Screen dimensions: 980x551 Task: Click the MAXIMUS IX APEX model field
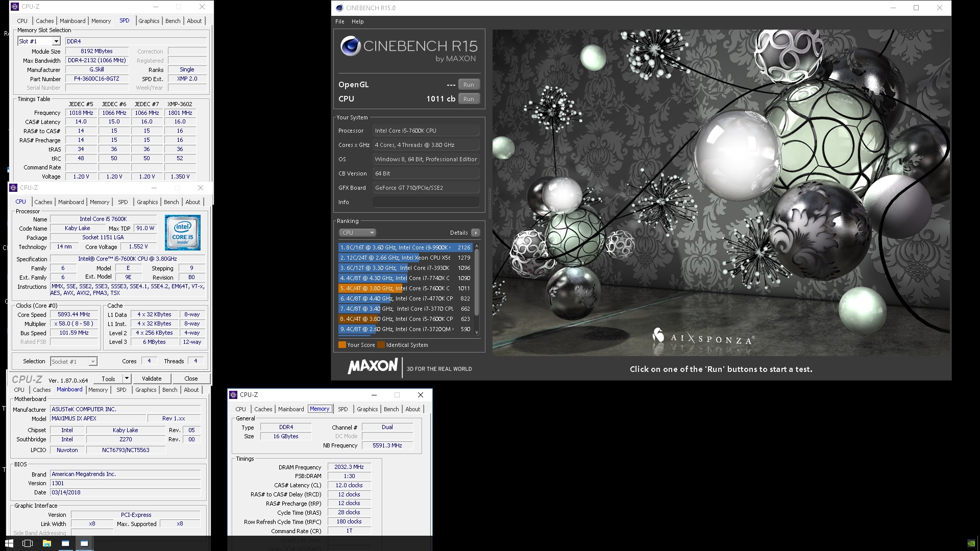click(97, 418)
